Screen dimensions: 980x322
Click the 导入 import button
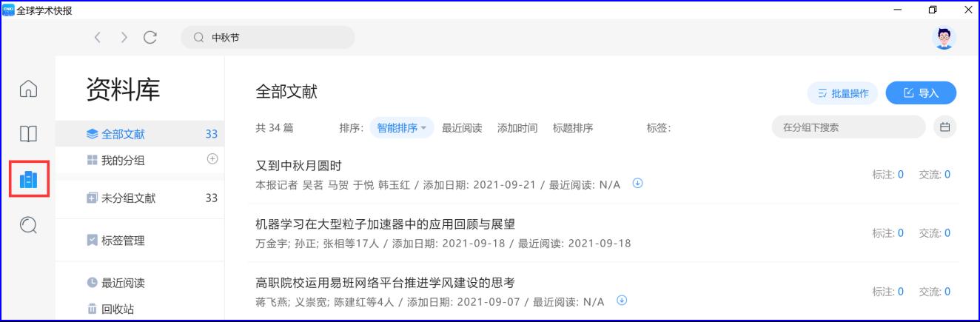point(921,93)
